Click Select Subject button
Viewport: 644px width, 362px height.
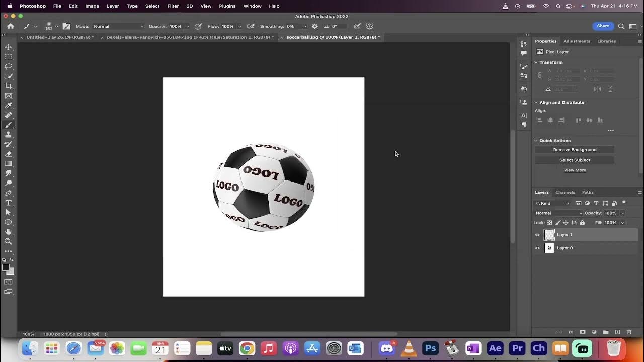[575, 160]
